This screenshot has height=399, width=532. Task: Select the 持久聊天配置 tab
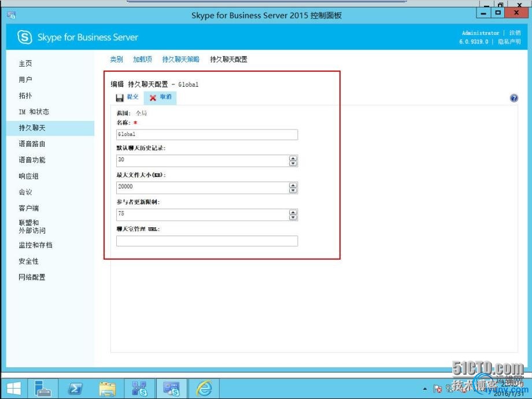coord(228,60)
